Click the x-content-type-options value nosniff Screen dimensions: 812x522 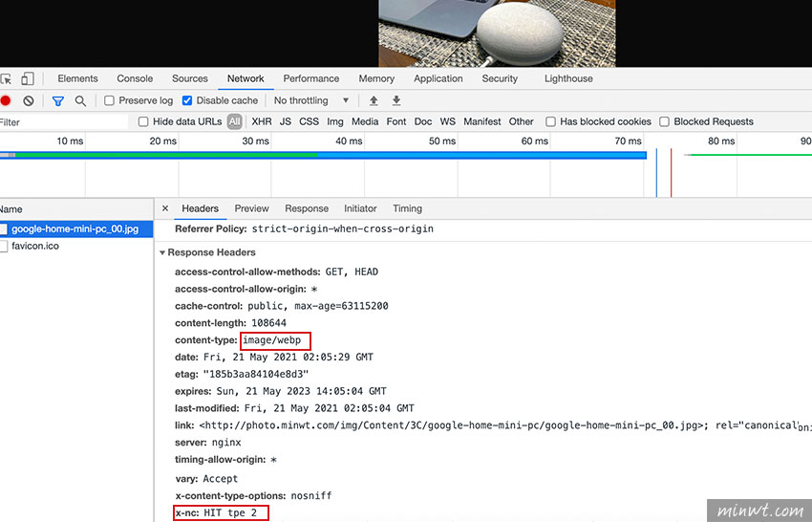coord(311,496)
